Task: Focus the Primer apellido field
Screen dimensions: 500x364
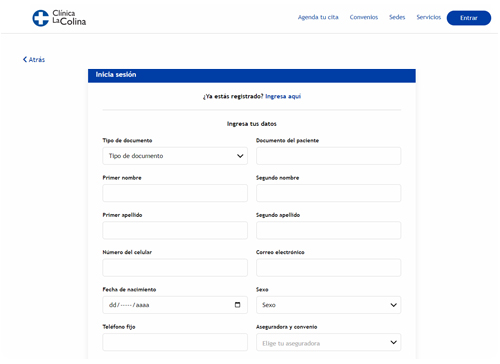Action: [x=175, y=230]
